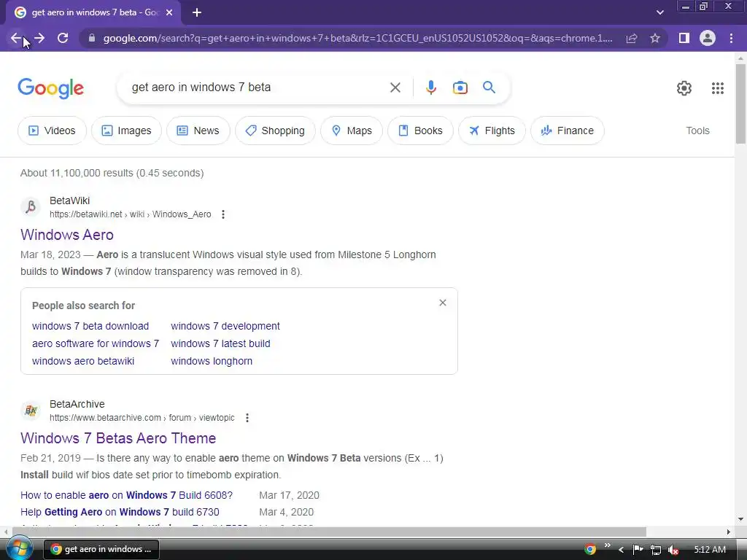Open the Chrome side panel icon
The image size is (747, 560).
tap(684, 38)
